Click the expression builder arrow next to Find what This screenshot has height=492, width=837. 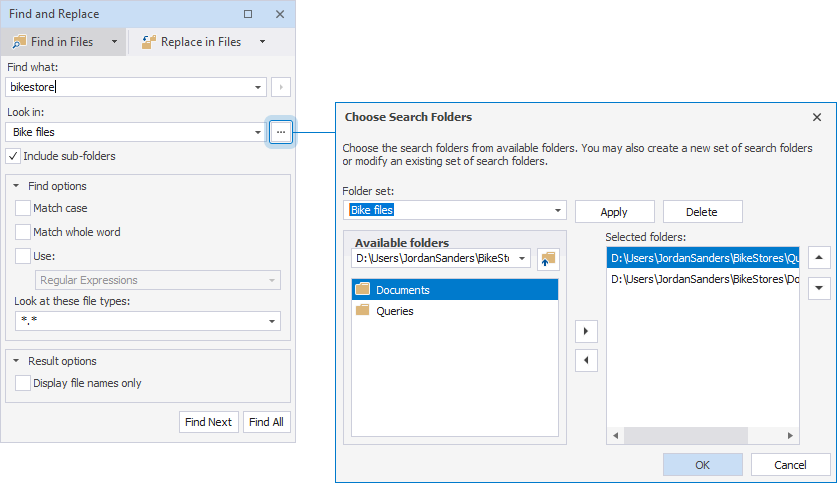click(x=281, y=87)
